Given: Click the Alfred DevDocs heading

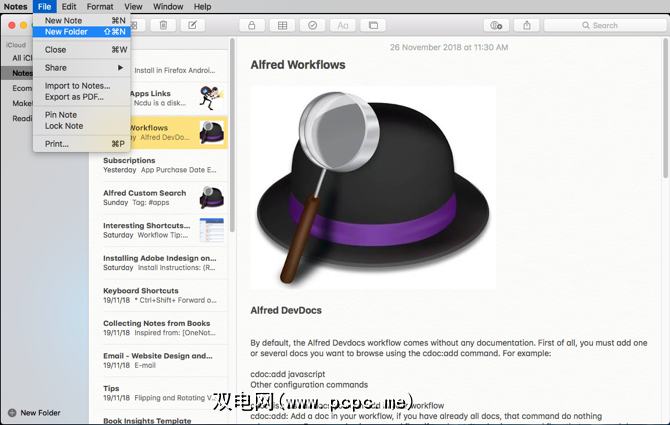Looking at the screenshot, I should 286,311.
